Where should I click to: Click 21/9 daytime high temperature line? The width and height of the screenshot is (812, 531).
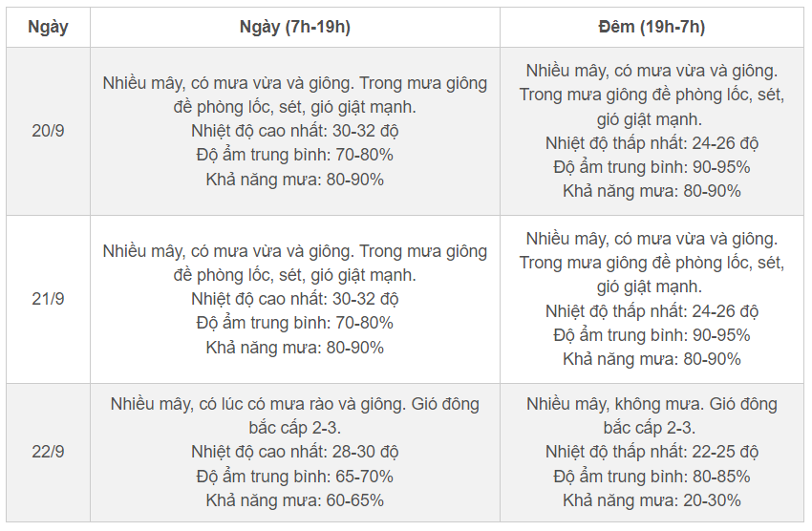(x=294, y=299)
